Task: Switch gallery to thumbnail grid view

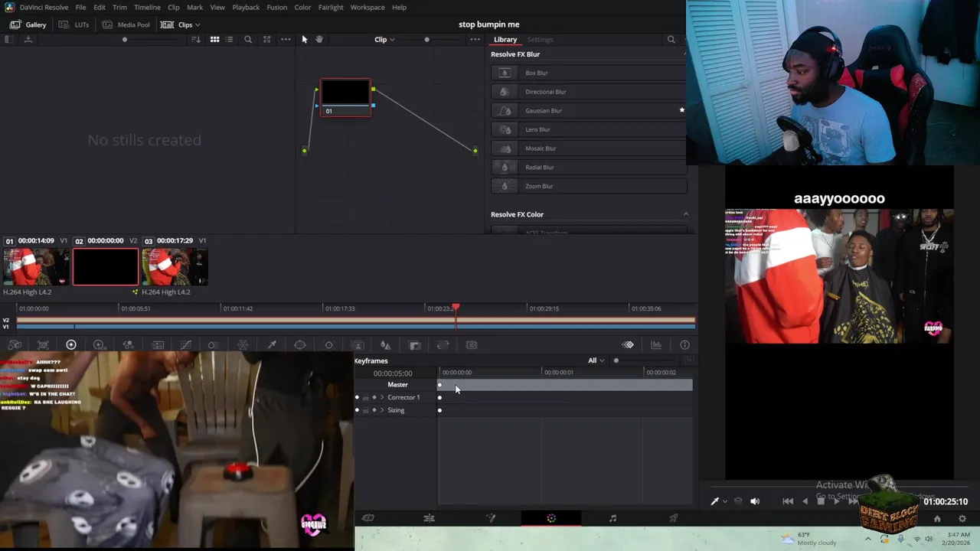Action: pyautogui.click(x=215, y=39)
